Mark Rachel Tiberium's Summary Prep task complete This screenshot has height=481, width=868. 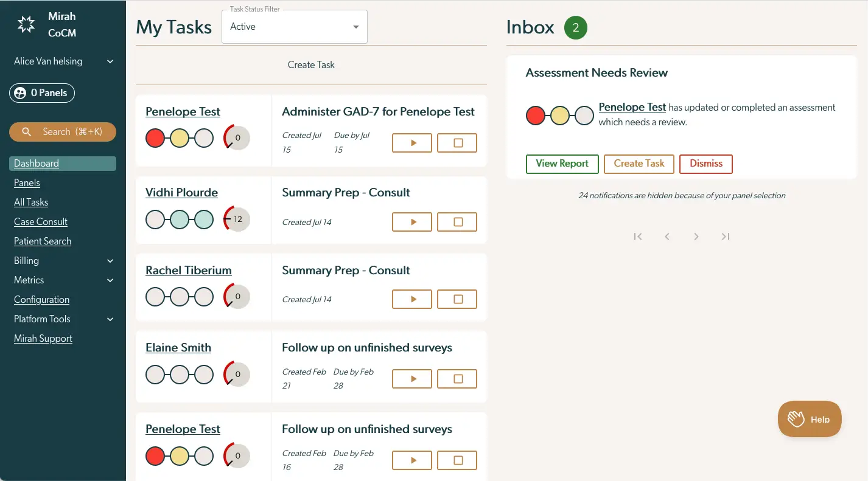(x=457, y=299)
